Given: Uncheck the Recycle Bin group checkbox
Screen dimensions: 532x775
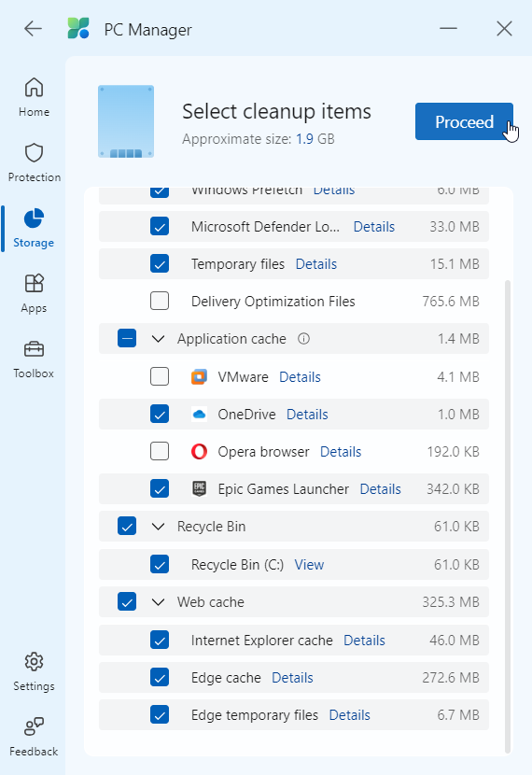Looking at the screenshot, I should pyautogui.click(x=127, y=527).
